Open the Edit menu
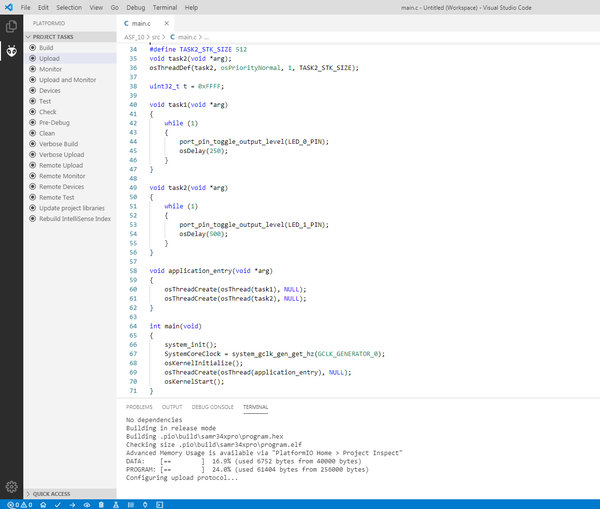Viewport: 600px width, 509px height. [43, 7]
